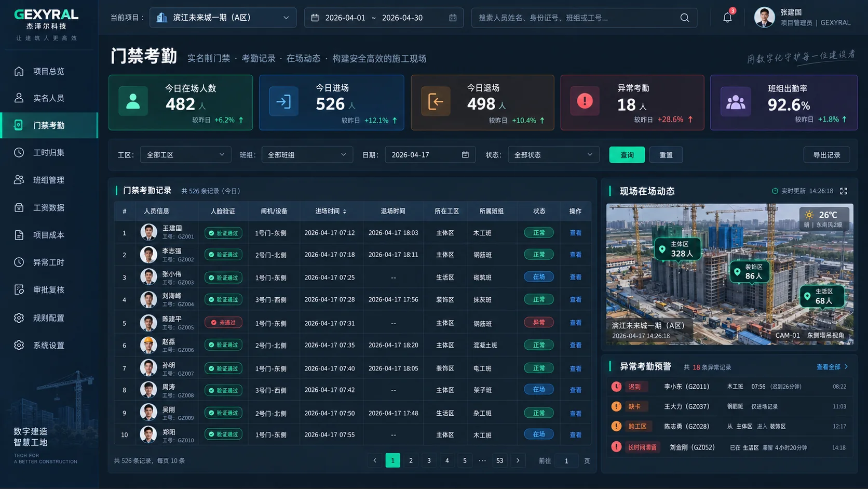Click 查看 link for 陈建平 row
This screenshot has height=489, width=868.
(576, 323)
